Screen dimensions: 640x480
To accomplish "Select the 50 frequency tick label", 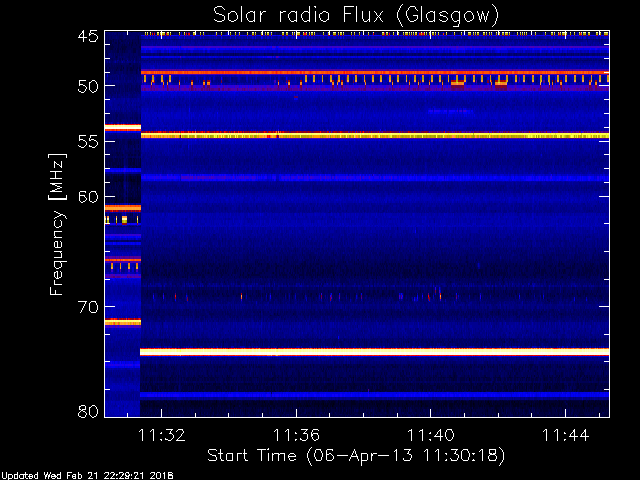I will (88, 87).
